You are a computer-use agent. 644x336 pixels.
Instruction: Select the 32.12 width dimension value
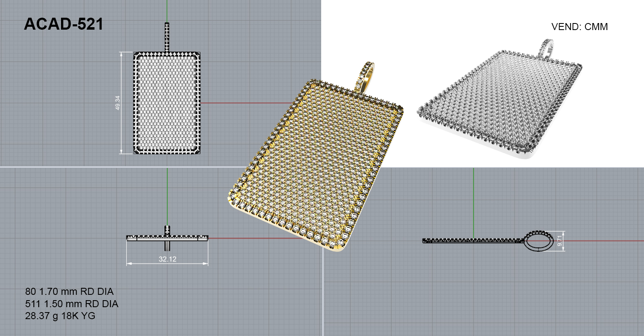pos(167,259)
